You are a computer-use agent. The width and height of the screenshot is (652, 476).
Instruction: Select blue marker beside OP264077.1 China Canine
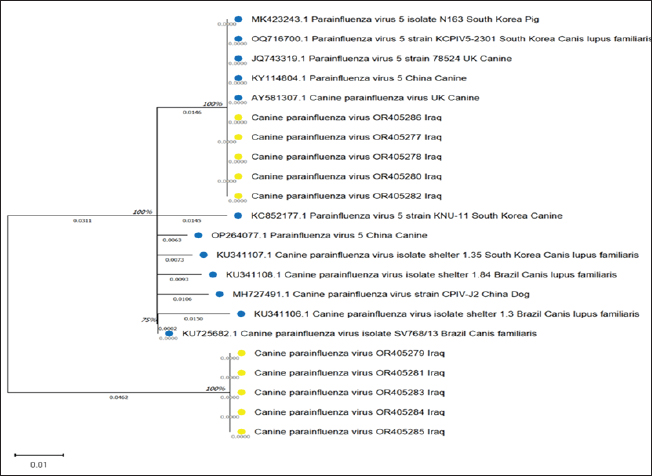[197, 235]
